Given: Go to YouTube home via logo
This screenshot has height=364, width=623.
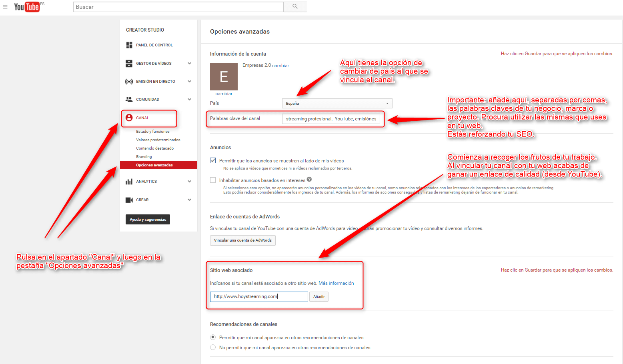Looking at the screenshot, I should 27,7.
